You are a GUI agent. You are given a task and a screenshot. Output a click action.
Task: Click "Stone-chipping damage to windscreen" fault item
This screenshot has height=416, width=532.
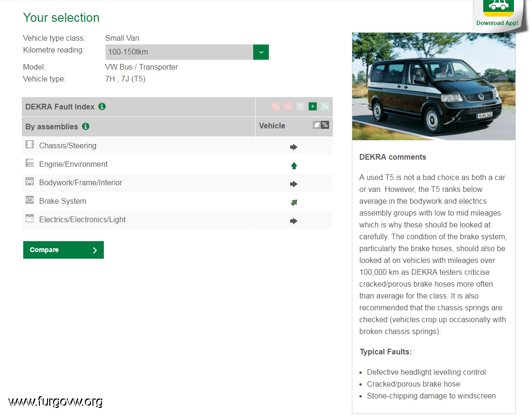point(431,396)
